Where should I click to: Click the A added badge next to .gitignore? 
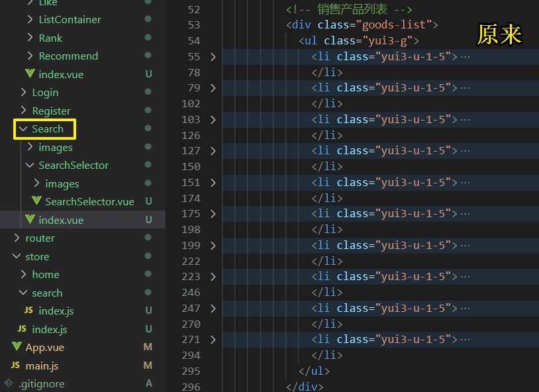point(148,383)
